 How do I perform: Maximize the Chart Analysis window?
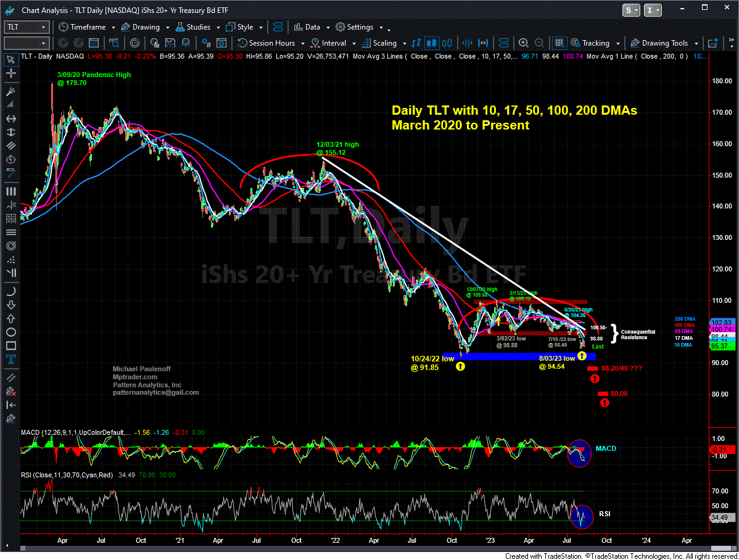pyautogui.click(x=704, y=7)
